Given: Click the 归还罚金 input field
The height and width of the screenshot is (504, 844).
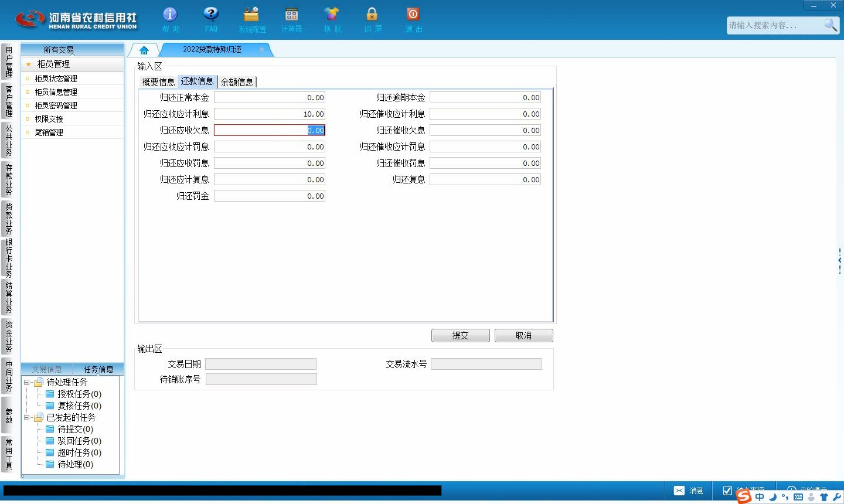Looking at the screenshot, I should tap(270, 196).
